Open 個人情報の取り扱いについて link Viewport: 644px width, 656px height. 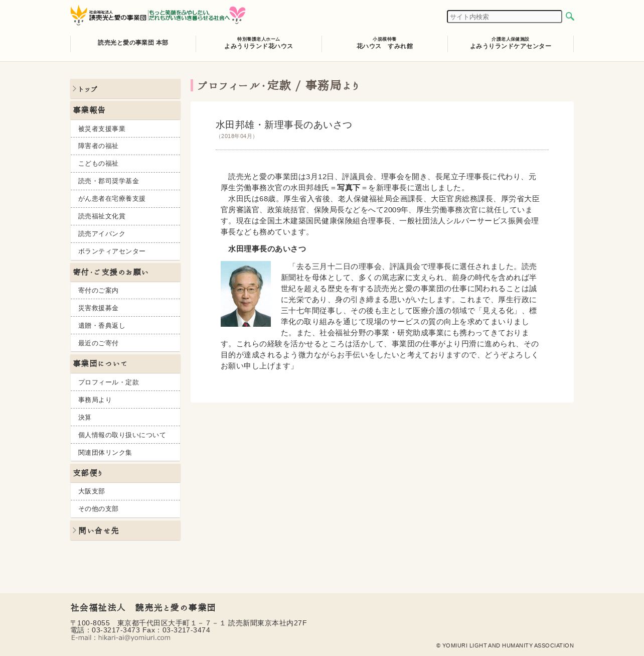click(x=125, y=435)
